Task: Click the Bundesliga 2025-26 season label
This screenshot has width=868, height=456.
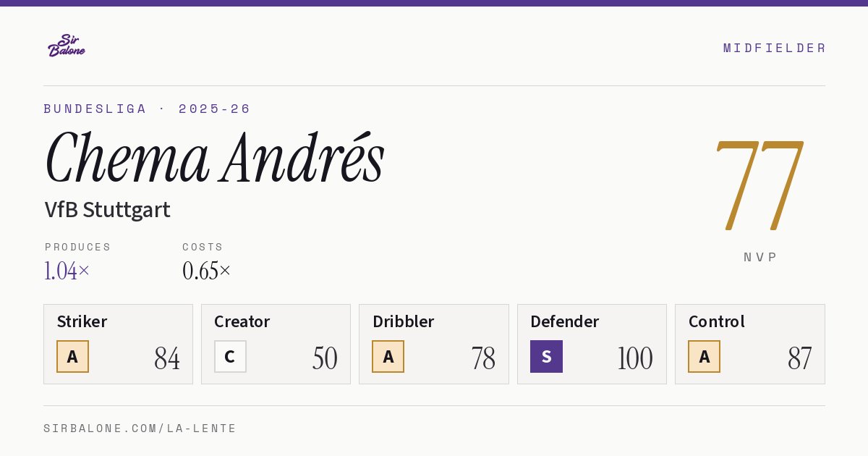Action: (147, 109)
